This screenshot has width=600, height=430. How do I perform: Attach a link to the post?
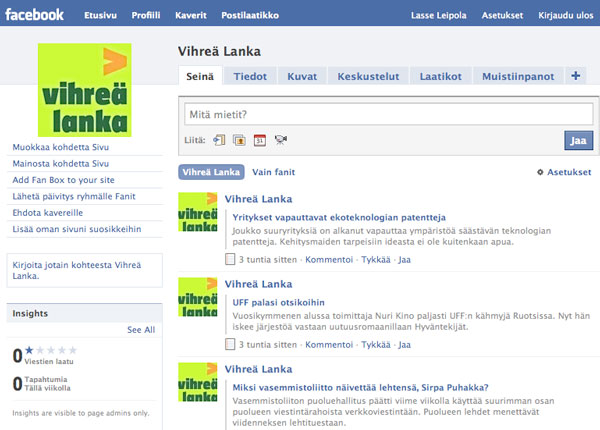[219, 140]
